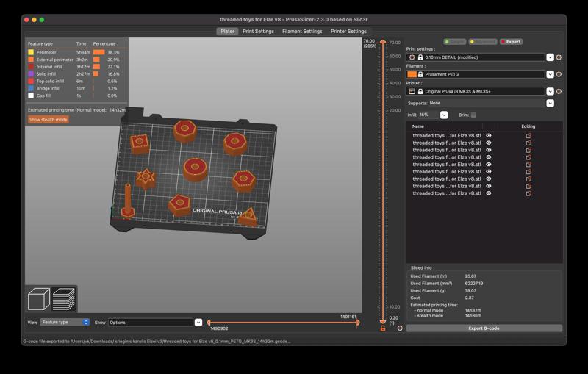Click editing icon of first threaded toys object
The width and height of the screenshot is (588, 374).
[x=528, y=136]
